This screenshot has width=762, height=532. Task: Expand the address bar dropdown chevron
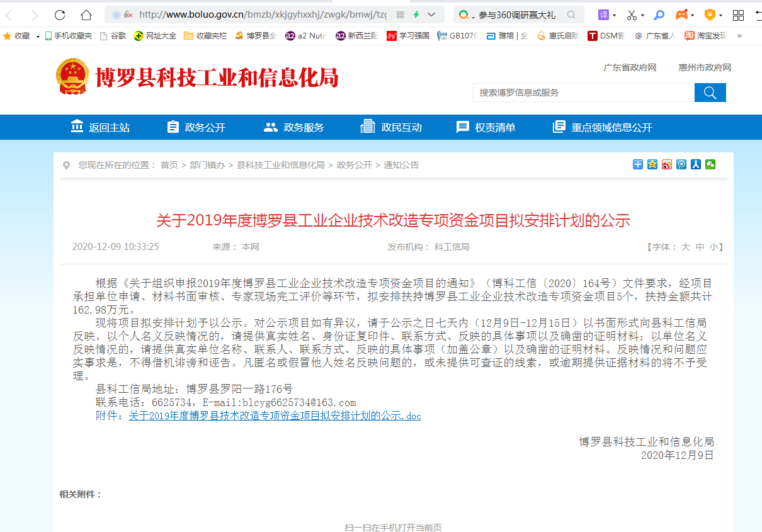[x=431, y=14]
